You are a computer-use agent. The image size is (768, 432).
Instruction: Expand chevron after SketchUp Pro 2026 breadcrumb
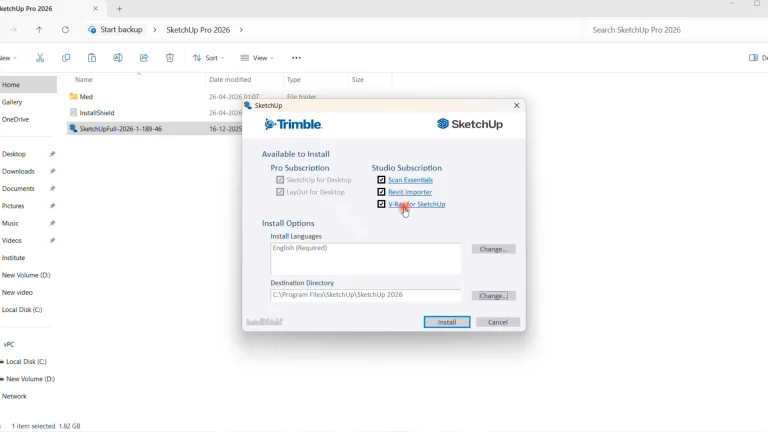(x=241, y=30)
